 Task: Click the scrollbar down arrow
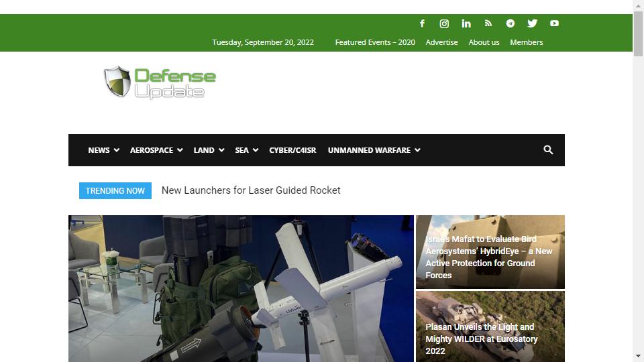pos(638,356)
